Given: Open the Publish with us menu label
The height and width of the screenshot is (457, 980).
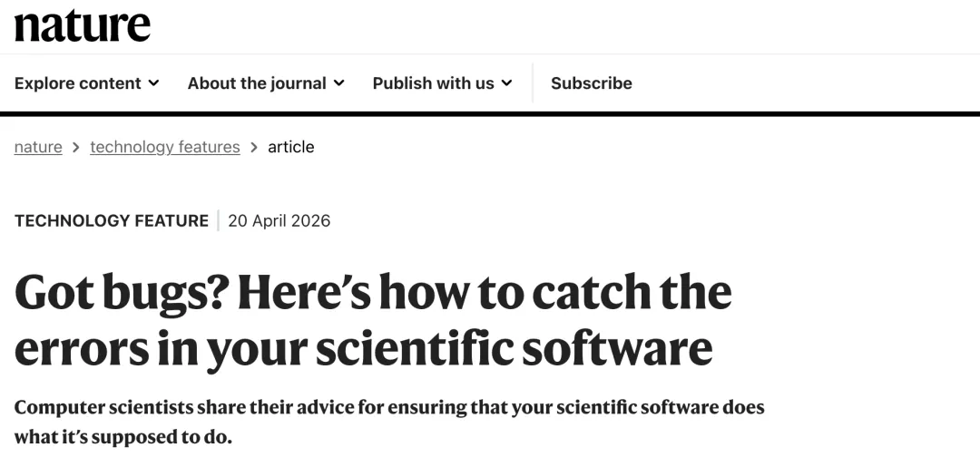Looking at the screenshot, I should pyautogui.click(x=433, y=83).
